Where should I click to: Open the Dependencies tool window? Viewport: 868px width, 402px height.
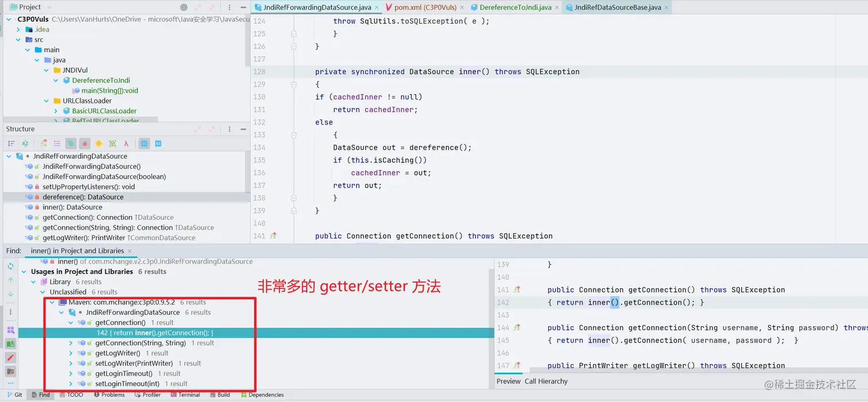tap(262, 395)
